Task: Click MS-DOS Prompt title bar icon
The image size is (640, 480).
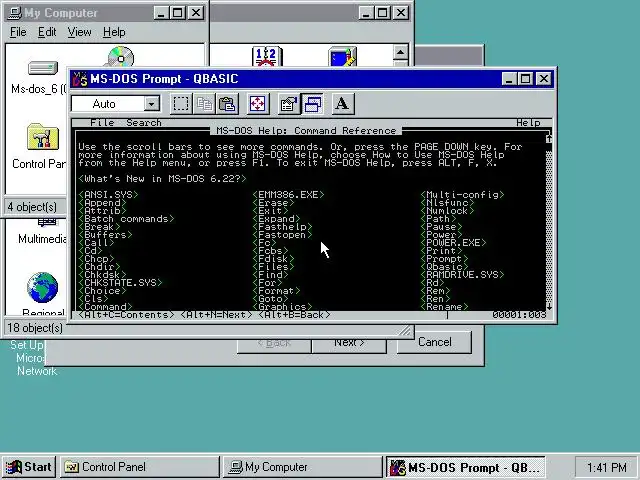Action: pos(80,79)
